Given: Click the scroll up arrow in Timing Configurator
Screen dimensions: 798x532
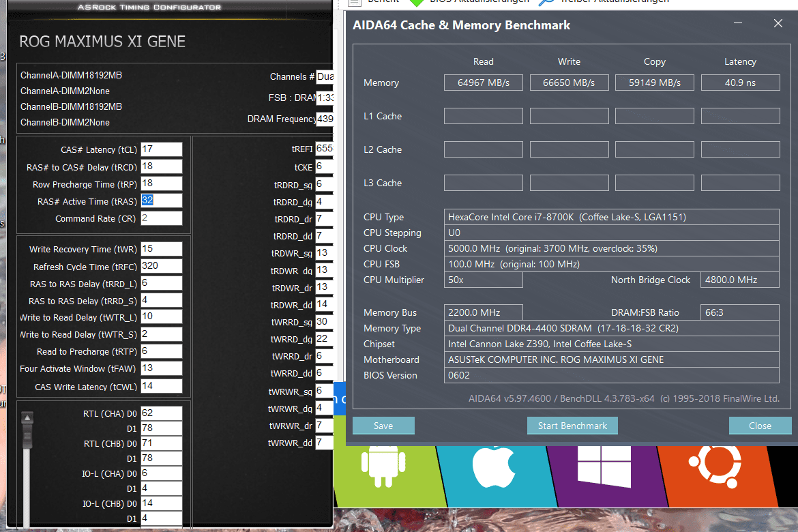Looking at the screenshot, I should point(27,418).
